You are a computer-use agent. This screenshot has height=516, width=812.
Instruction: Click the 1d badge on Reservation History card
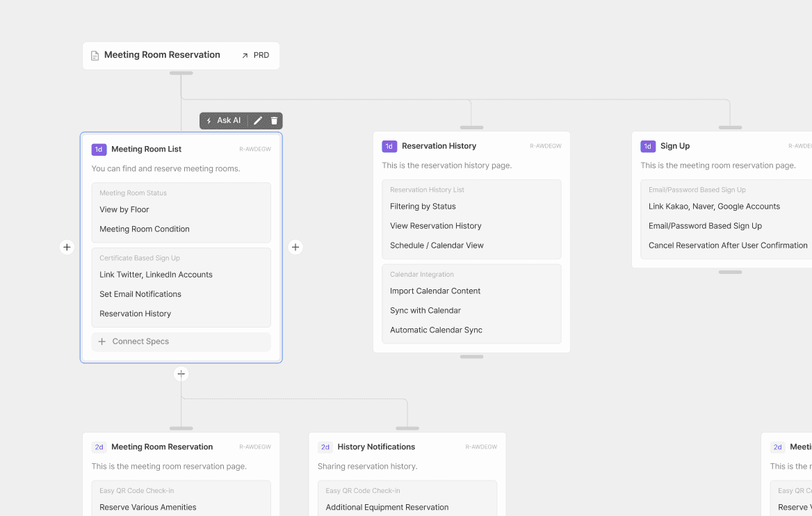click(389, 146)
